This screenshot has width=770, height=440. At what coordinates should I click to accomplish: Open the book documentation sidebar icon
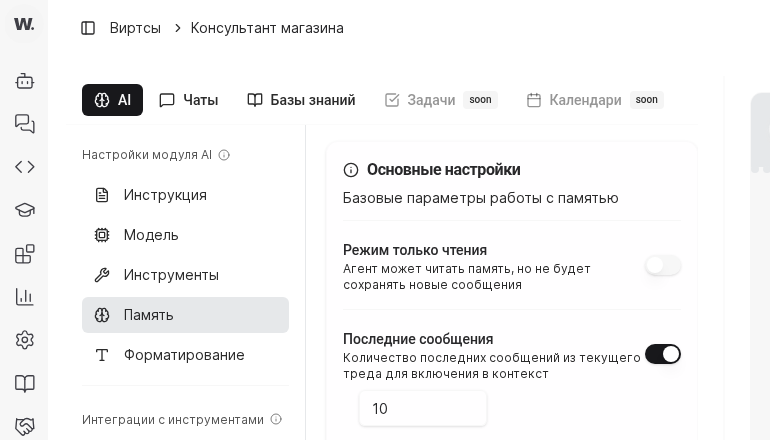coord(25,383)
